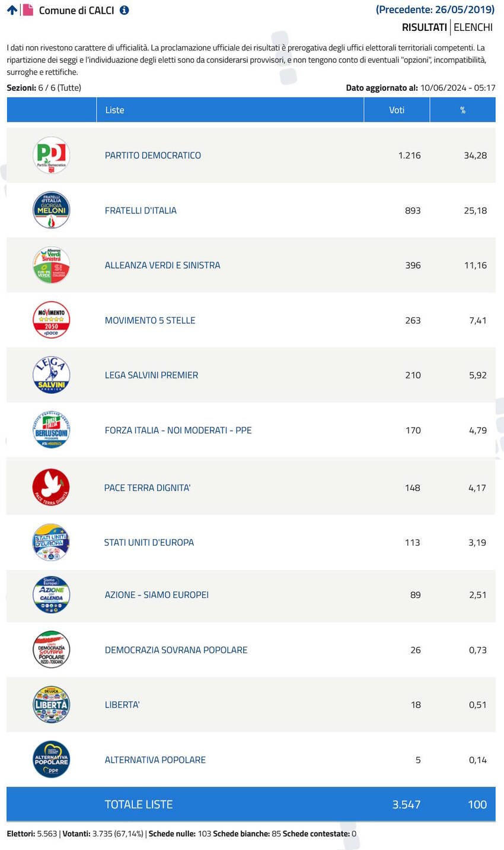
Task: Click the Stati Uniti d'Europa logo
Action: (x=51, y=542)
